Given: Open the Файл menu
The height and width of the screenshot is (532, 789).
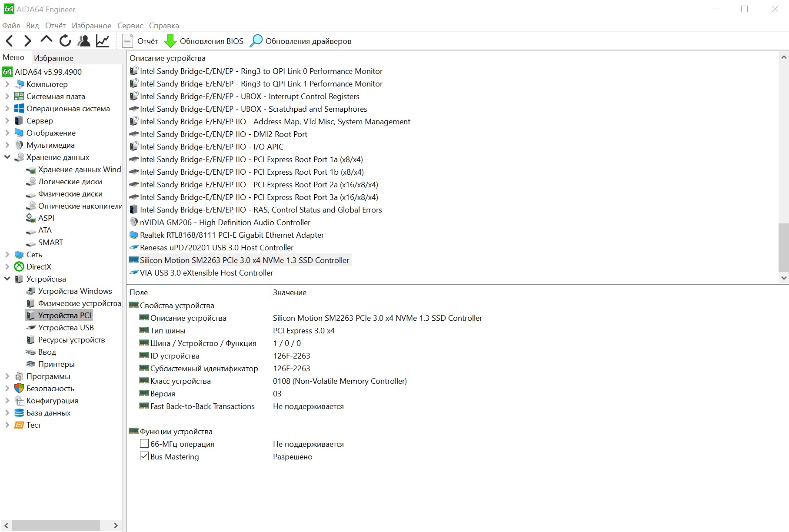Looking at the screenshot, I should click(x=11, y=26).
